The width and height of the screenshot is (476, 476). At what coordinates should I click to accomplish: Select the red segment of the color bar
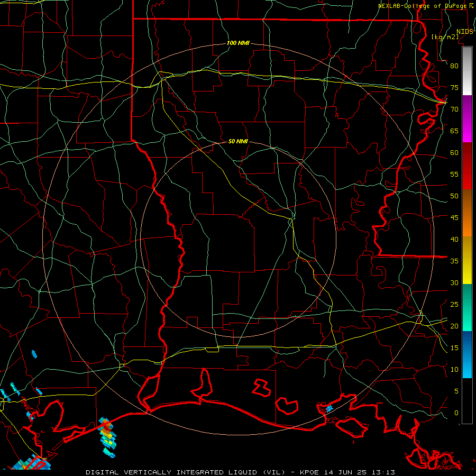pyautogui.click(x=467, y=166)
